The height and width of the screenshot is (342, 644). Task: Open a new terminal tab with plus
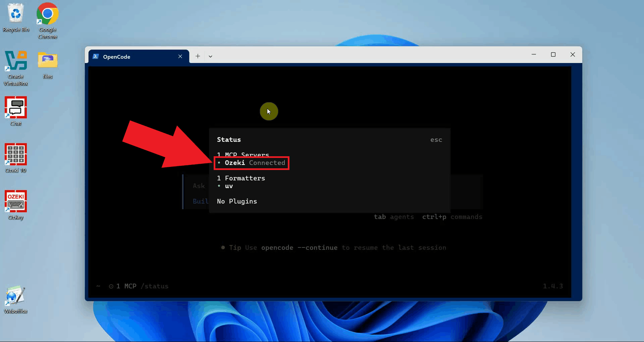(198, 56)
